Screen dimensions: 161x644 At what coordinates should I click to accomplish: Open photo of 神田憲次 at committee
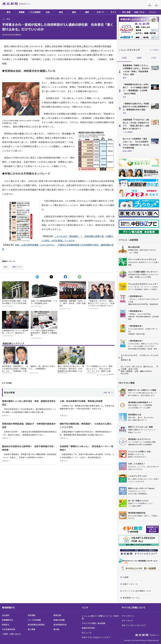(x=21, y=99)
